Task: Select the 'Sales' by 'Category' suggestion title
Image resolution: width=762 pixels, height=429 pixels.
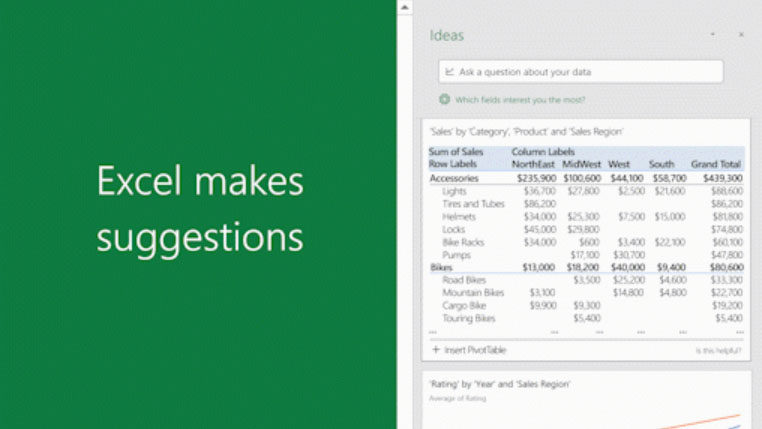Action: tap(526, 131)
